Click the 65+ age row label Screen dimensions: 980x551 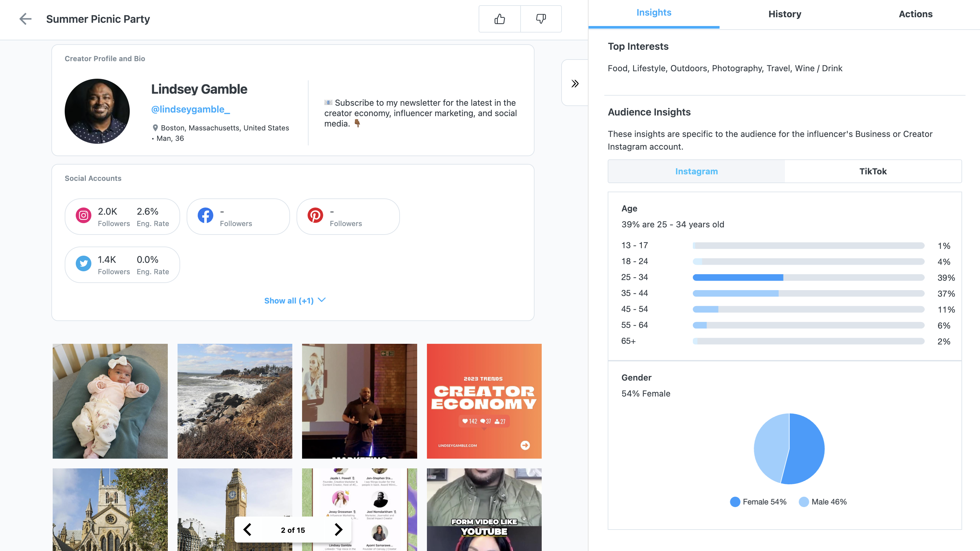pyautogui.click(x=629, y=341)
